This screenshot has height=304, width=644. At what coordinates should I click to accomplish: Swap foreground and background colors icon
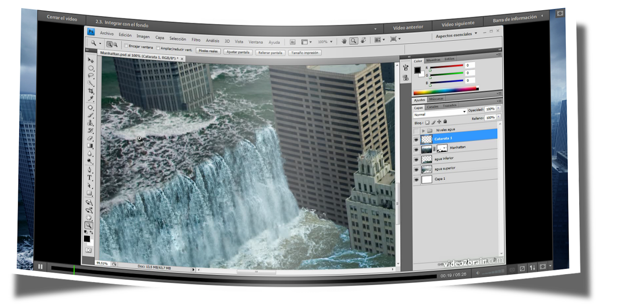point(91,232)
